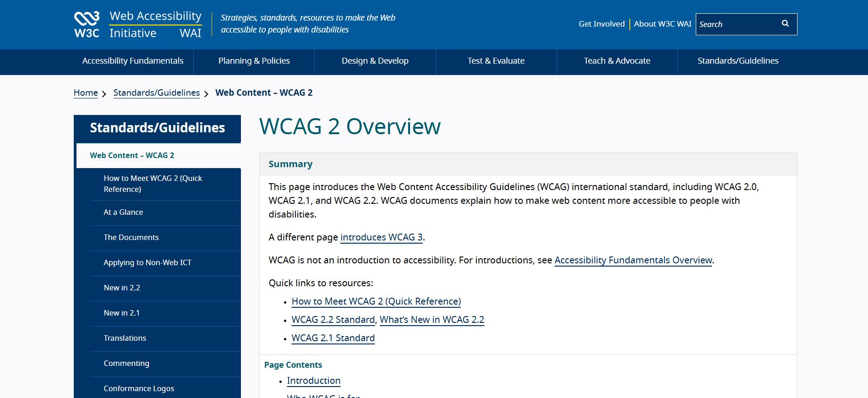868x398 pixels.
Task: Open Commenting in the sidebar
Action: coord(165,364)
